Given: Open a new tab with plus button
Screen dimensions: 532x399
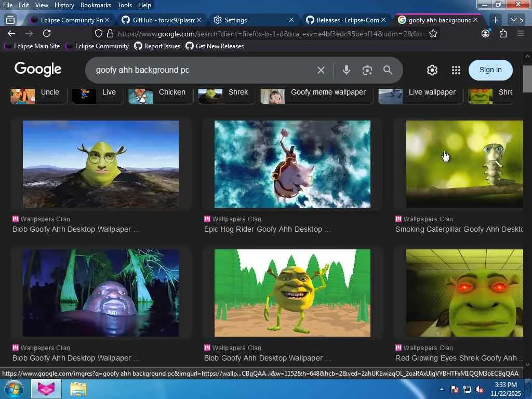Looking at the screenshot, I should pyautogui.click(x=495, y=20).
